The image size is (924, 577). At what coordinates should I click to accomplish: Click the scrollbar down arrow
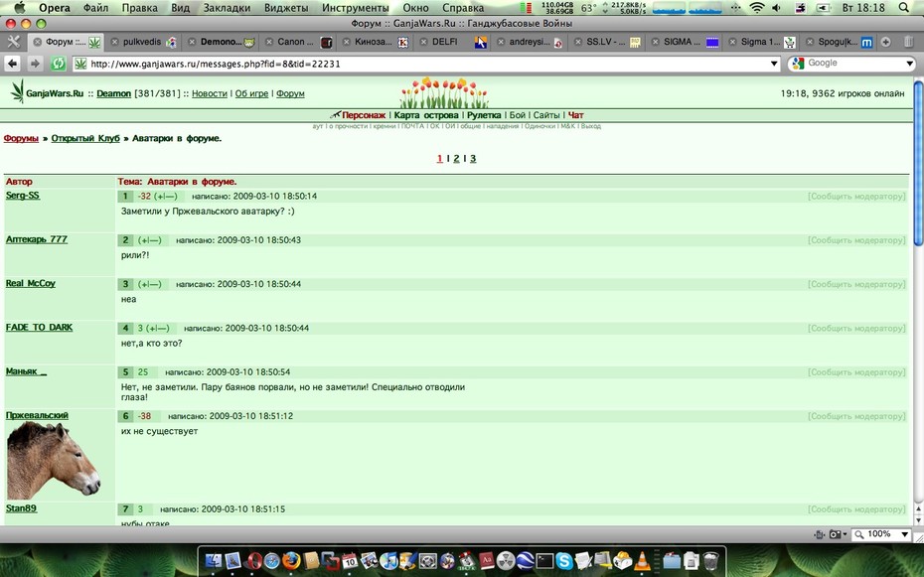(x=918, y=519)
